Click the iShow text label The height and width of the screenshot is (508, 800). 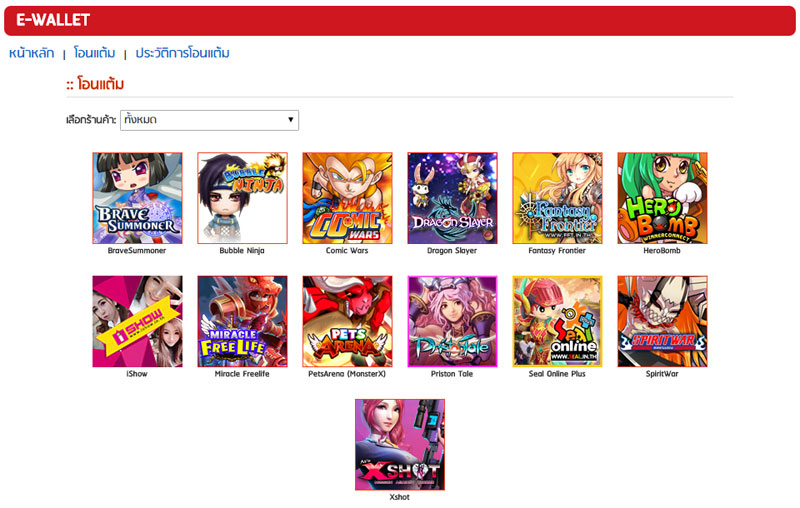[x=137, y=374]
